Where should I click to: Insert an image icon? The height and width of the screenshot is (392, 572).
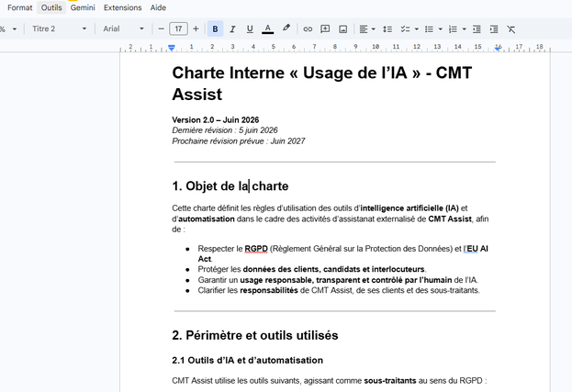[x=342, y=29]
